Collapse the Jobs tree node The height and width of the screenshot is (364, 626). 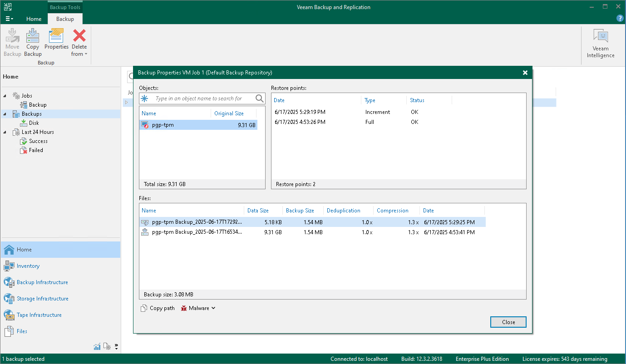pos(5,96)
